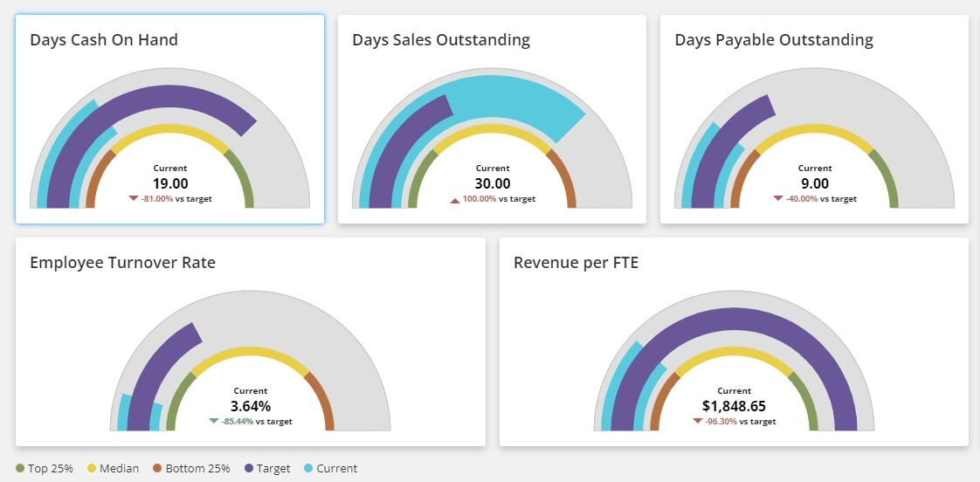Toggle the Median legend entry
Viewport: 980px width, 482px height.
113,468
